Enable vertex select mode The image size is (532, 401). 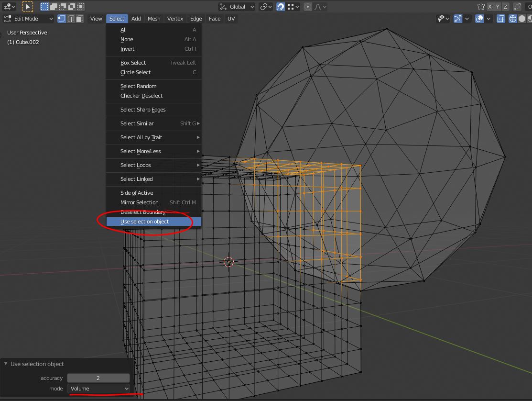pyautogui.click(x=61, y=19)
